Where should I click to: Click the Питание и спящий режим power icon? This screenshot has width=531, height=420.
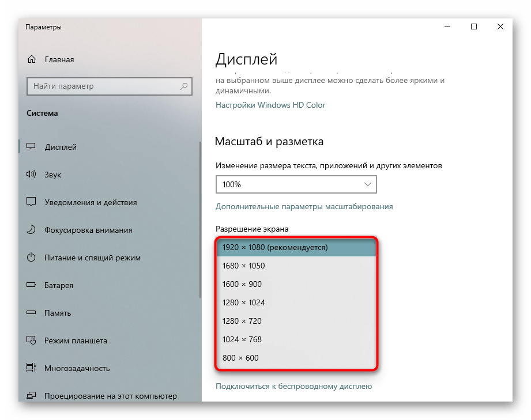[31, 258]
